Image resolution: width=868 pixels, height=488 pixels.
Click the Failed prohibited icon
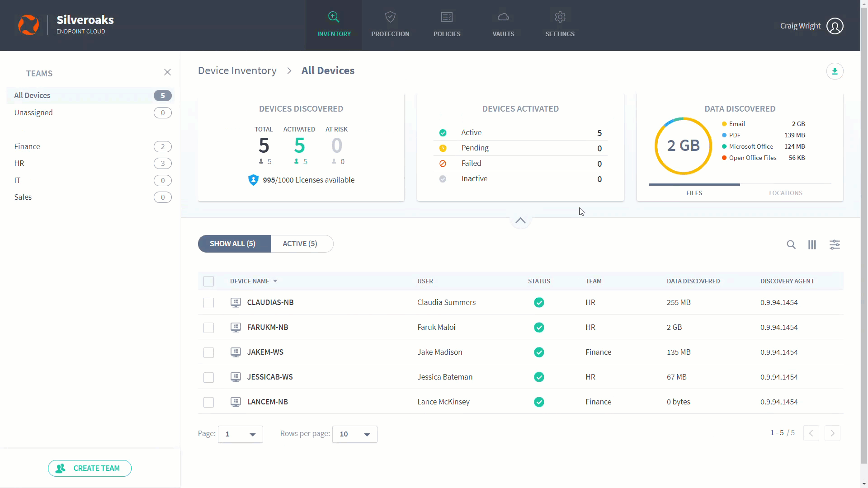[x=443, y=164]
